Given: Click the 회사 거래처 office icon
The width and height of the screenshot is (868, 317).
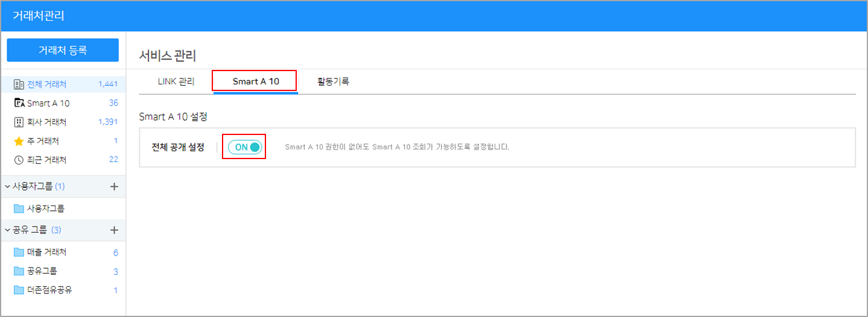Looking at the screenshot, I should 18,122.
